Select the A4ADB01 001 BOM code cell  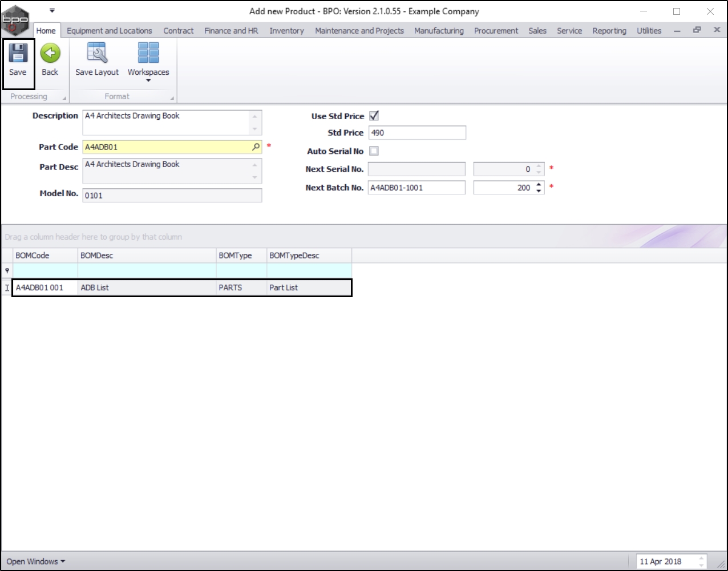coord(45,287)
